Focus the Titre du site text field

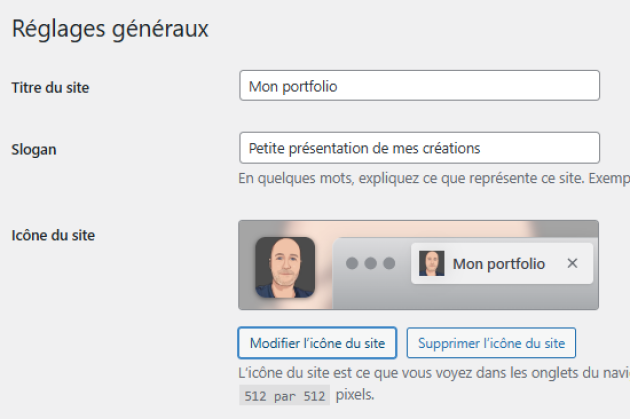[419, 86]
